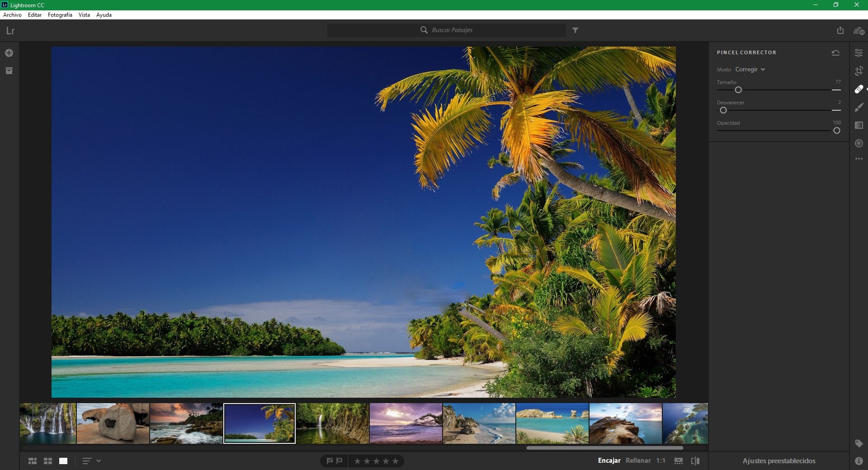
Task: Adjust the Desvanecer slider handle
Action: tap(723, 110)
